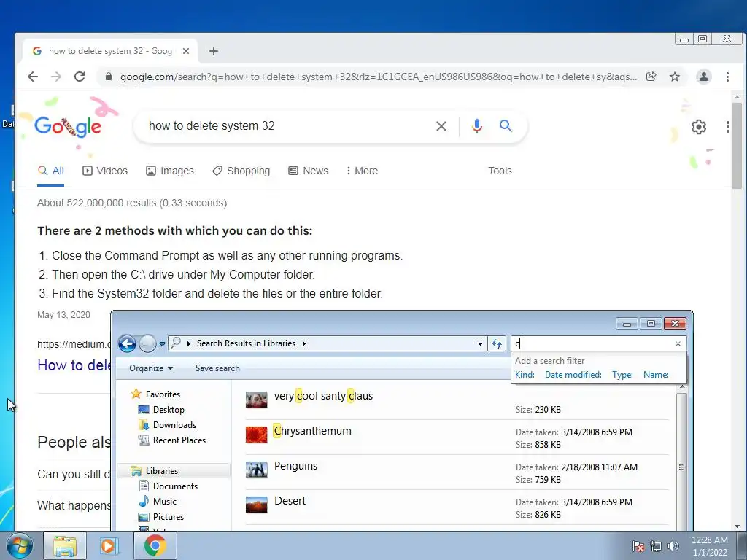Click the padlock site info icon

point(109,77)
